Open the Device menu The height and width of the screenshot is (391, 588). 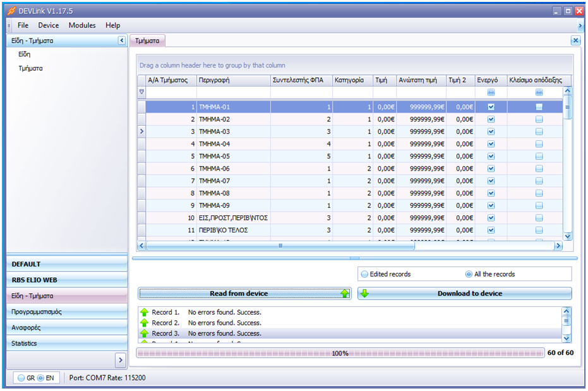(48, 25)
